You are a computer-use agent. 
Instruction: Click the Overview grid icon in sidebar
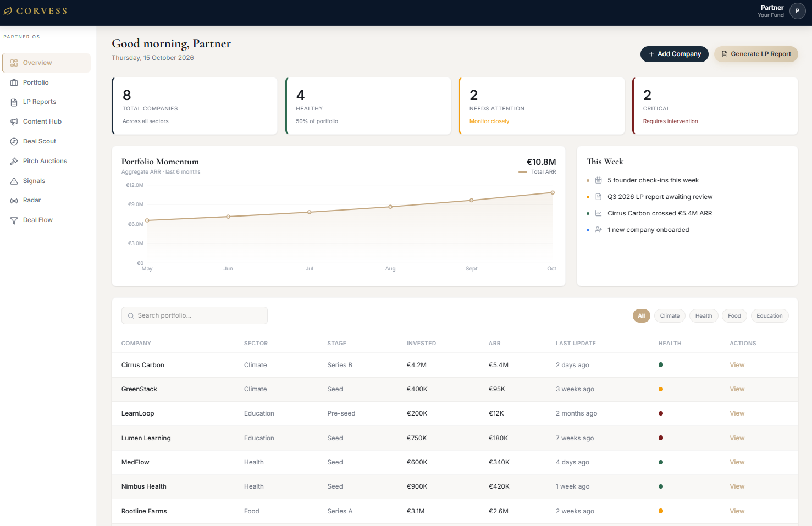coord(14,63)
